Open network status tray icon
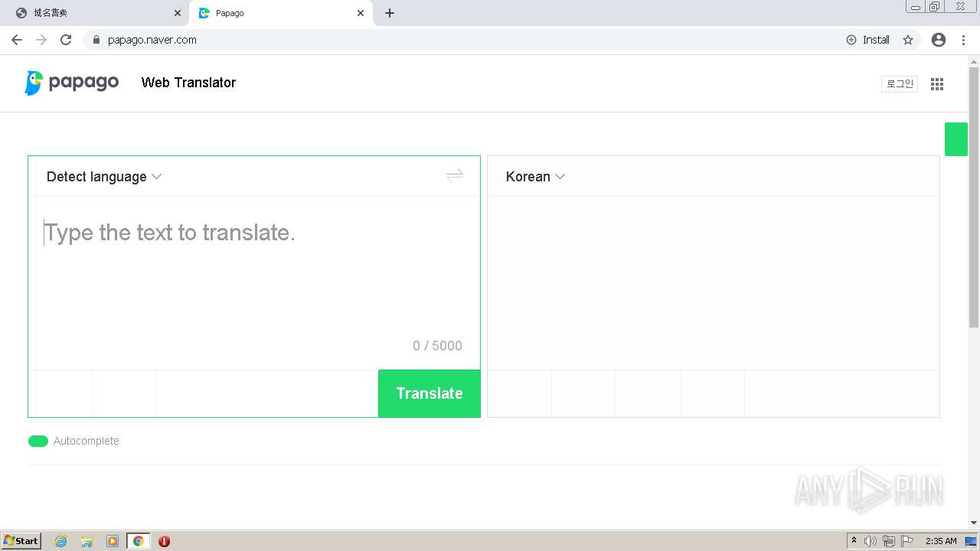The width and height of the screenshot is (980, 551). [889, 541]
